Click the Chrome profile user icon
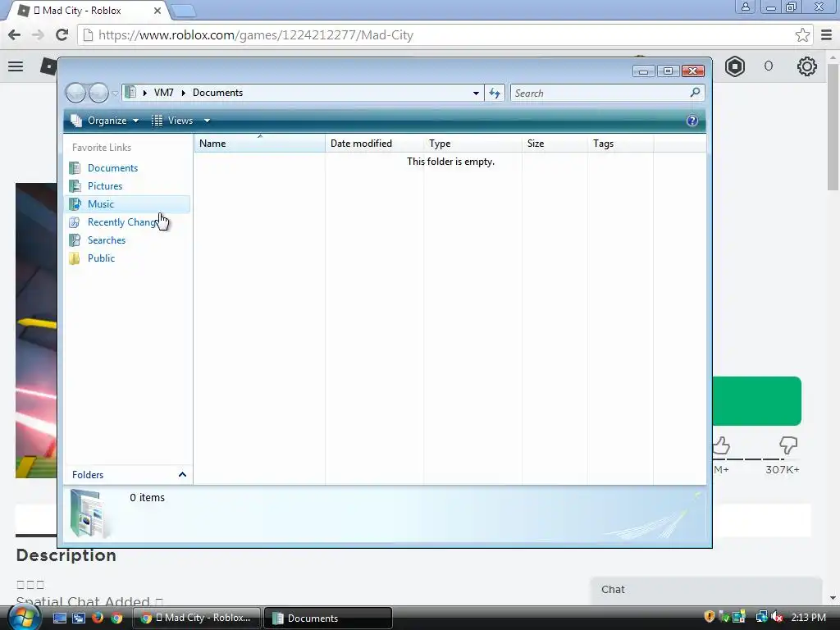The image size is (840, 630). (745, 7)
